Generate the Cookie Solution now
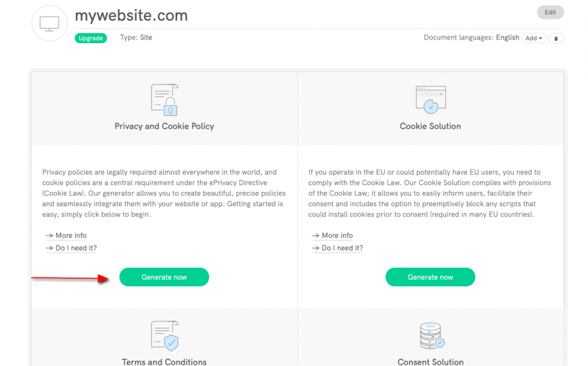This screenshot has width=588, height=366. [430, 277]
